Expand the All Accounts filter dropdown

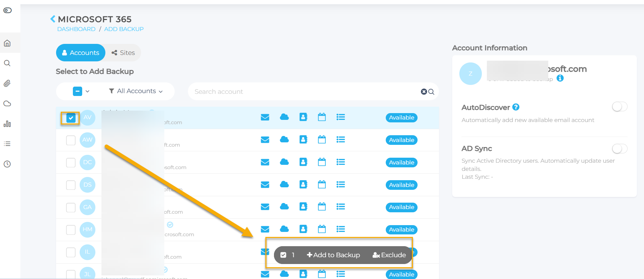(x=136, y=91)
